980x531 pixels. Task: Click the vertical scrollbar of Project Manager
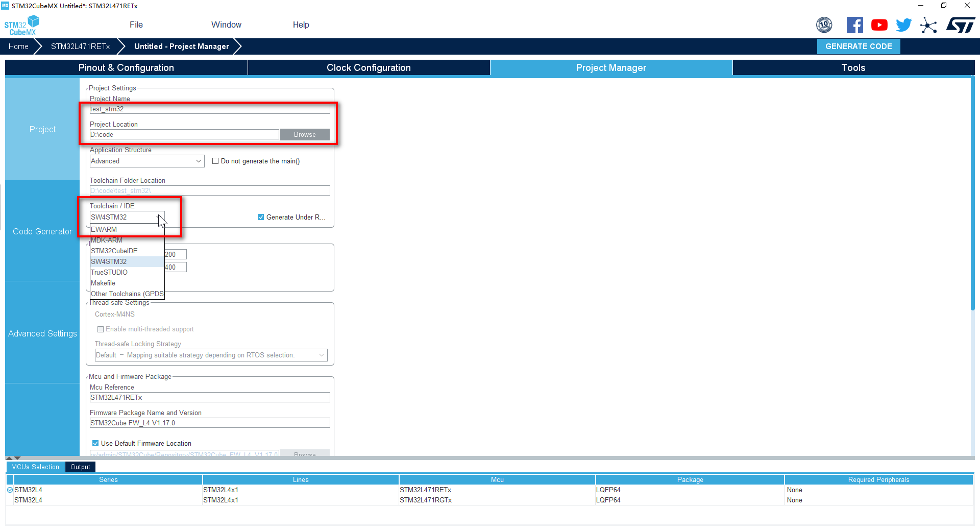point(972,194)
